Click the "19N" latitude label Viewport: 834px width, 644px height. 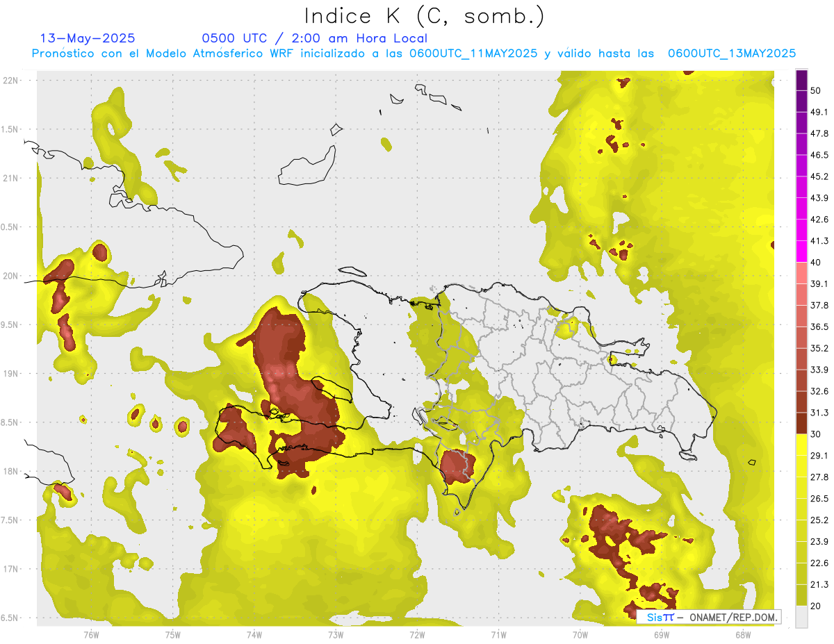(x=10, y=373)
